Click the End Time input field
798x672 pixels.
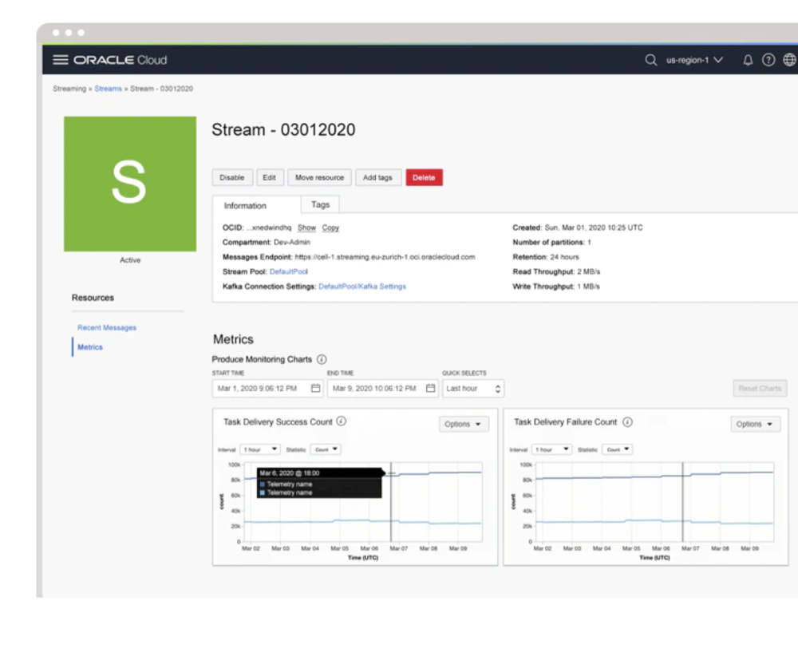pyautogui.click(x=383, y=389)
